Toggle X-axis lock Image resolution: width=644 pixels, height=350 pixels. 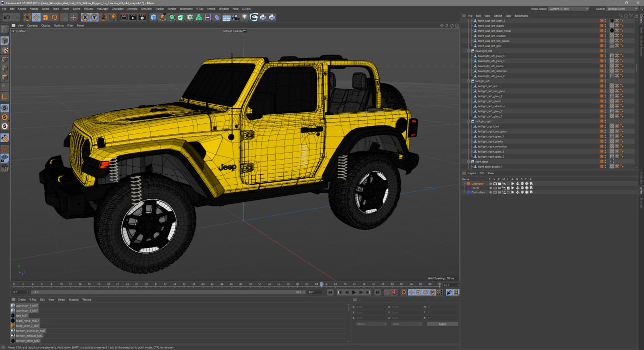(85, 17)
